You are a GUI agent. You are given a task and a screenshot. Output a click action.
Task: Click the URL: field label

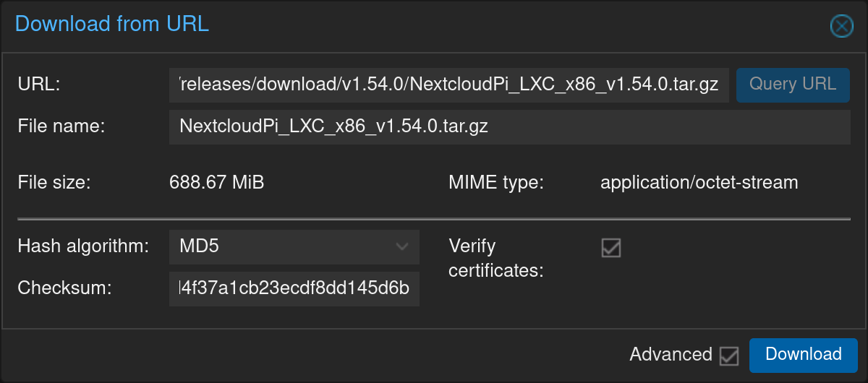[x=38, y=85]
